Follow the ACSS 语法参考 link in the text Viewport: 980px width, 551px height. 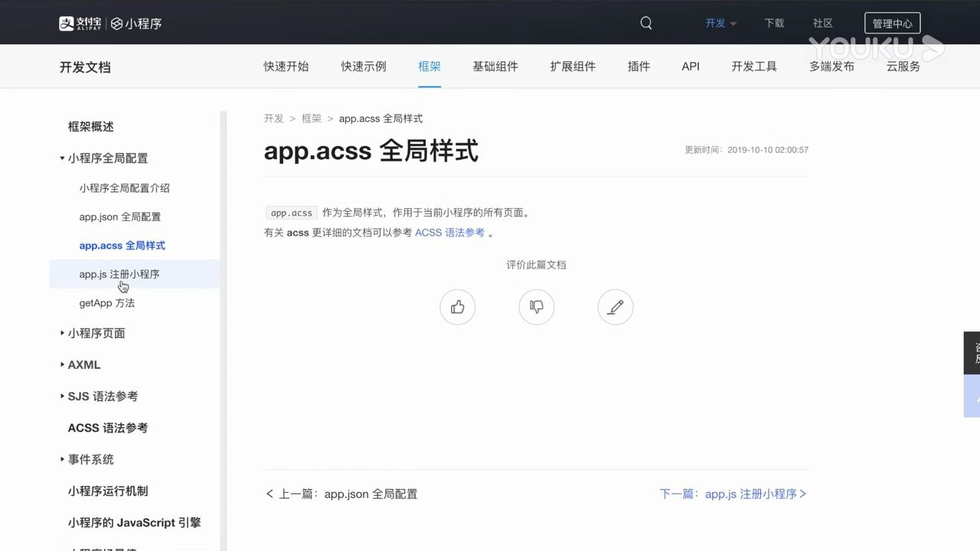point(450,233)
